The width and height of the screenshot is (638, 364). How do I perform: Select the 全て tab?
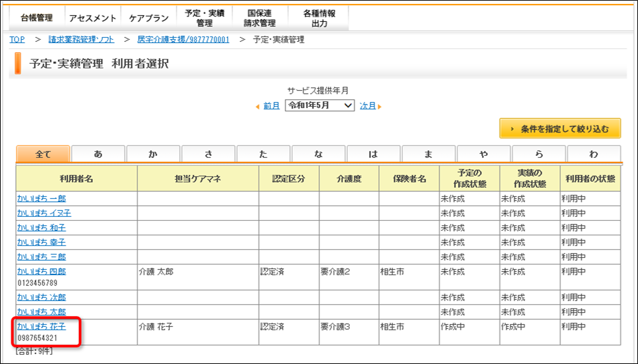43,154
